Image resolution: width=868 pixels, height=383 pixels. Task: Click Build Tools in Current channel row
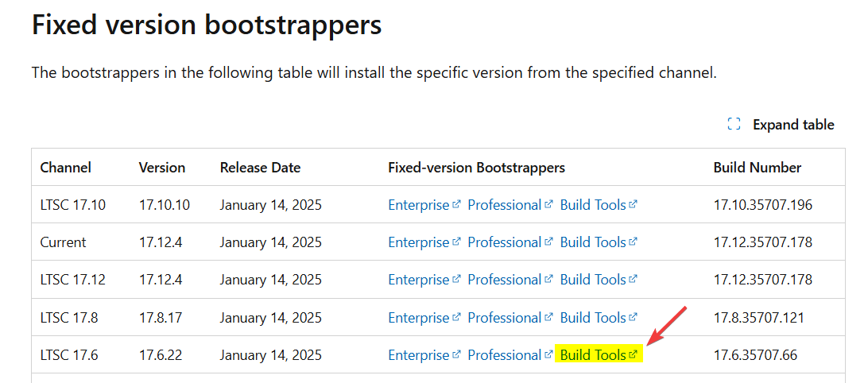[x=593, y=242]
